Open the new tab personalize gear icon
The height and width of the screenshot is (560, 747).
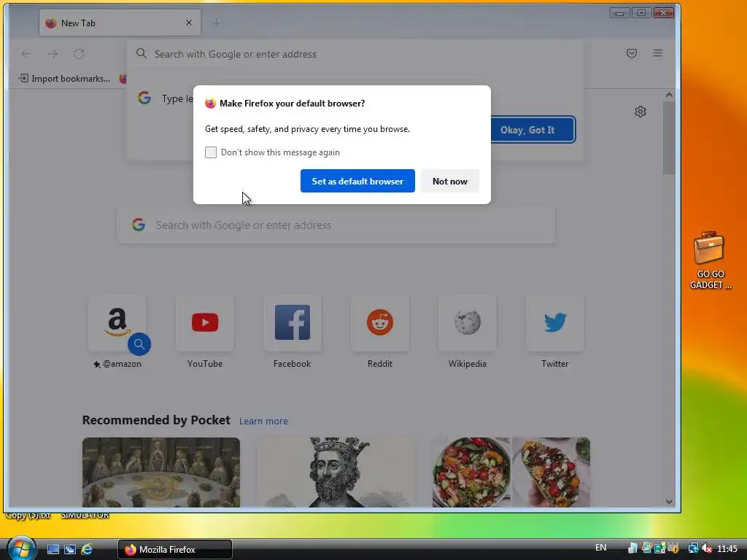click(x=640, y=112)
